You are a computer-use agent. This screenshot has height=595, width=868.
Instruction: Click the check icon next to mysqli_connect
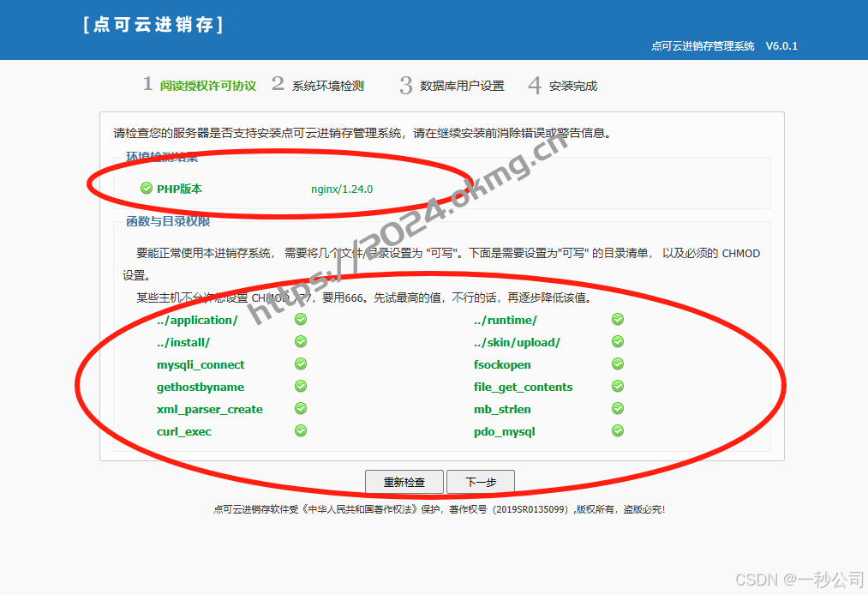pyautogui.click(x=300, y=364)
